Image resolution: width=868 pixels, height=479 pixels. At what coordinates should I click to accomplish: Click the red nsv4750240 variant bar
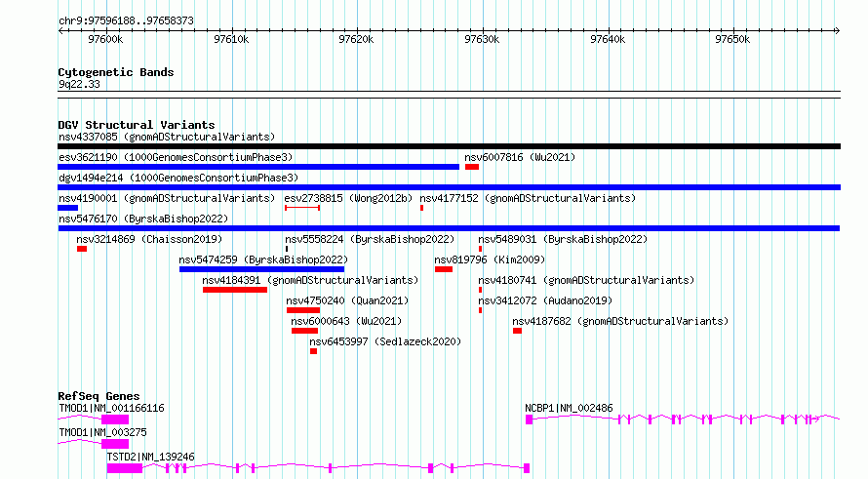tap(303, 310)
